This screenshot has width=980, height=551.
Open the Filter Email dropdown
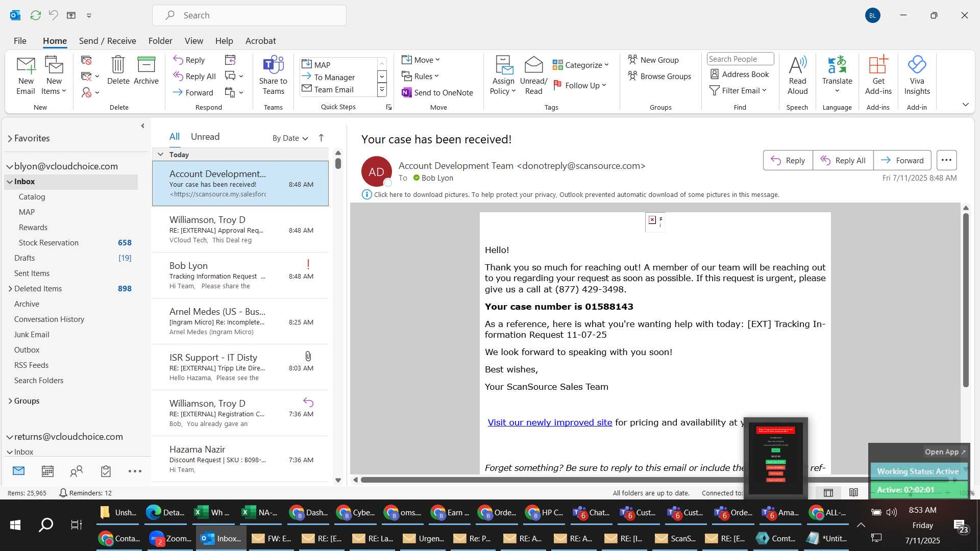coord(738,90)
